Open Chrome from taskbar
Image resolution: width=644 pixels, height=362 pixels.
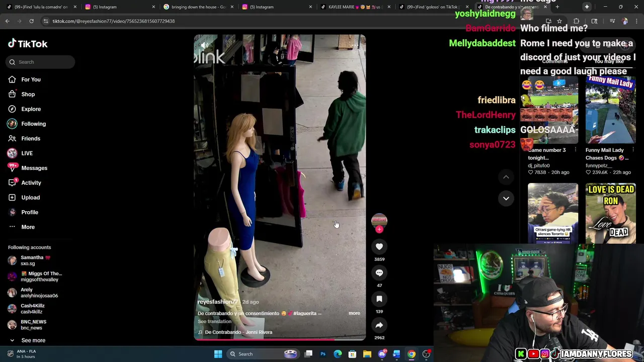click(x=412, y=354)
